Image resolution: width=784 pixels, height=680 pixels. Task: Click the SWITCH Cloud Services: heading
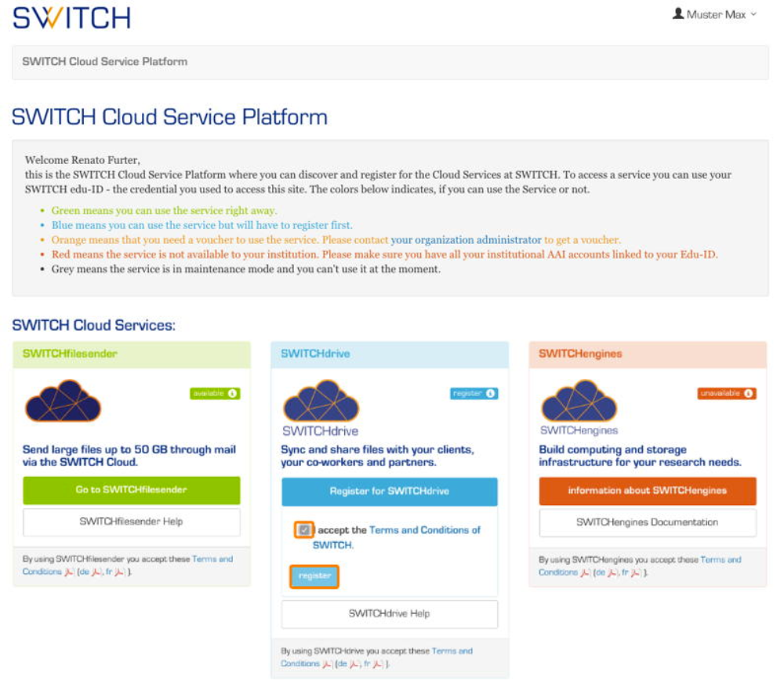pos(93,325)
